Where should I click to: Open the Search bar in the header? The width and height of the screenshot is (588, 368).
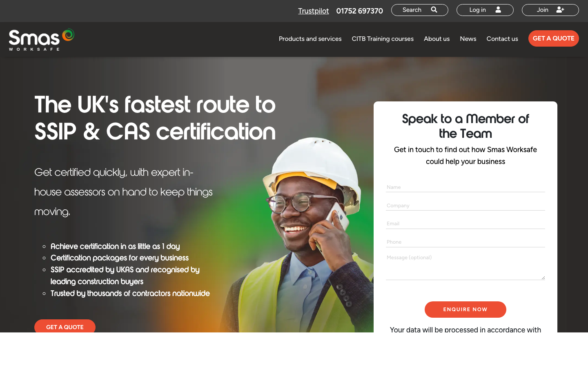[x=419, y=9]
